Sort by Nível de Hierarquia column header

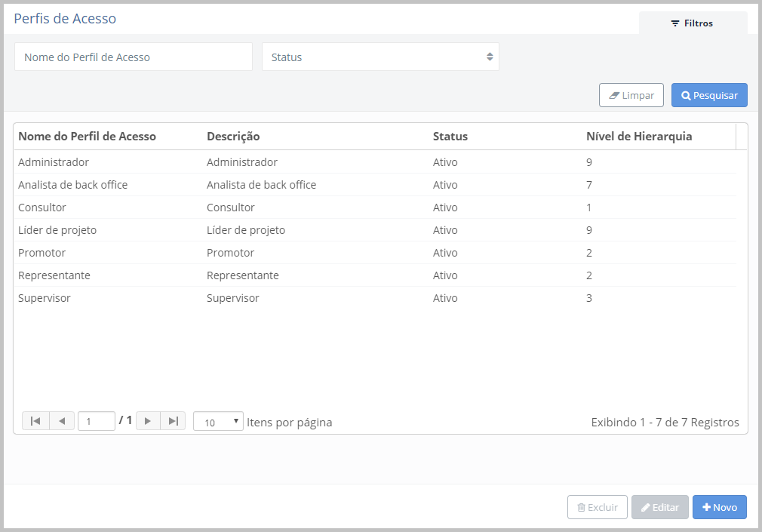pos(639,137)
